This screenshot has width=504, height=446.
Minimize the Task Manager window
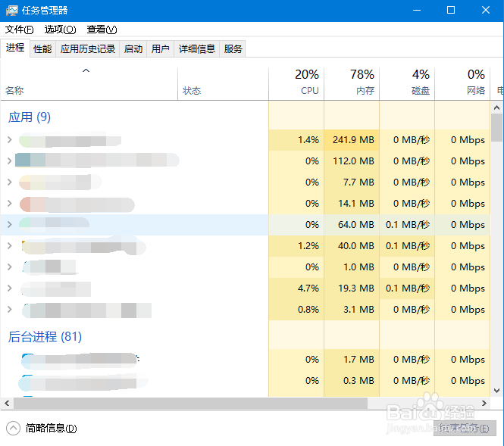pos(417,11)
